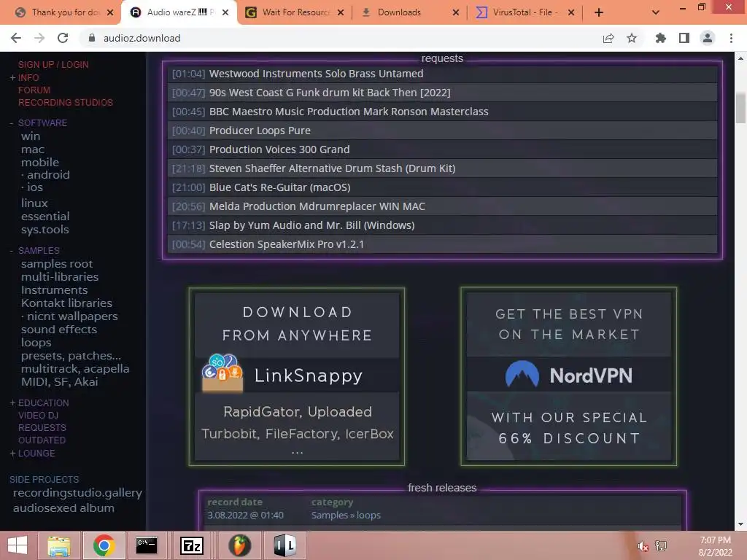The height and width of the screenshot is (560, 747).
Task: Click the SIGN UP / LOGIN link
Action: 53,65
